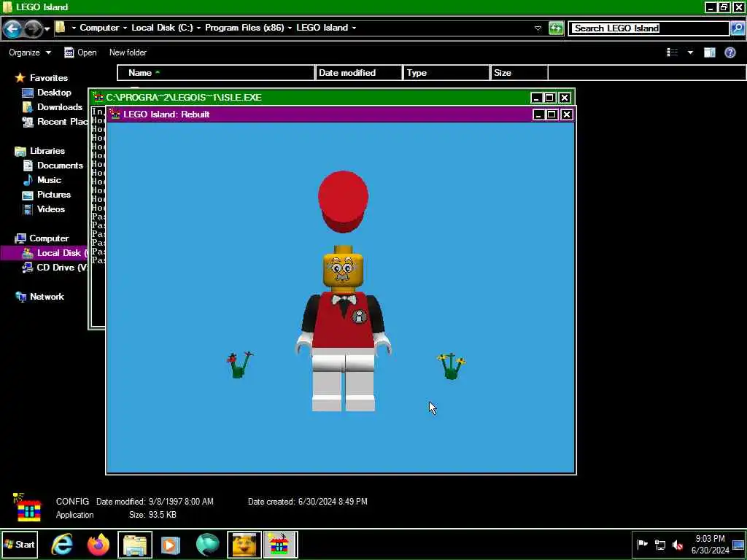Sort files by the Type column header

(x=446, y=73)
